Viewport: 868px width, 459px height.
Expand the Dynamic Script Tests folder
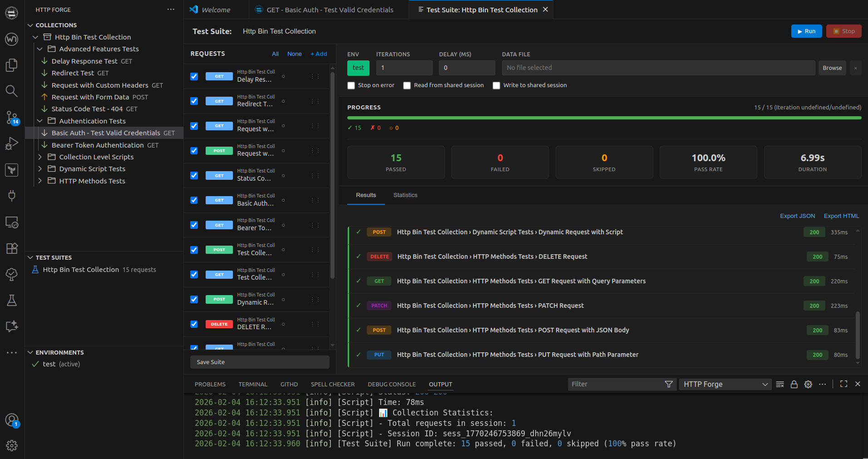point(39,169)
